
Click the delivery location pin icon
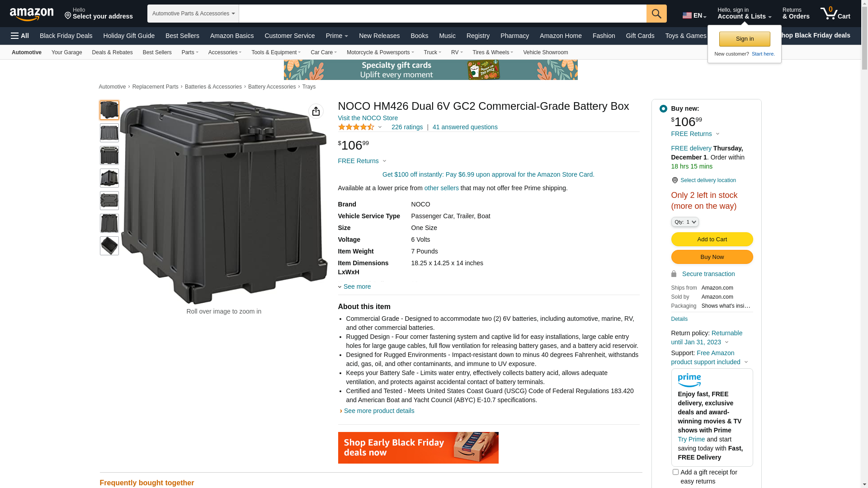tap(675, 180)
